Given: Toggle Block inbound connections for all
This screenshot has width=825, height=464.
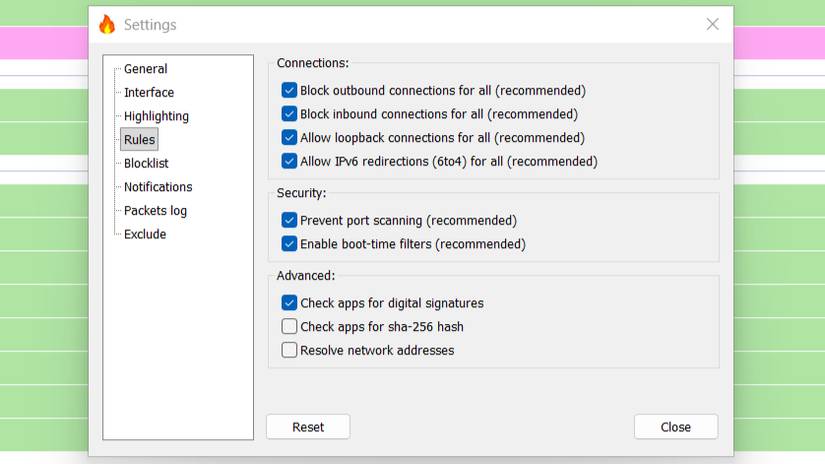Looking at the screenshot, I should pos(289,114).
